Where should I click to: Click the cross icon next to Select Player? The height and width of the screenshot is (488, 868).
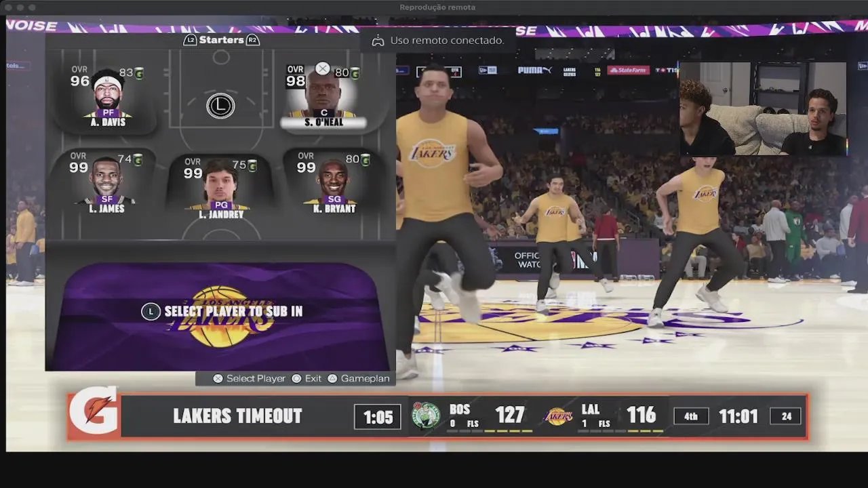point(218,378)
